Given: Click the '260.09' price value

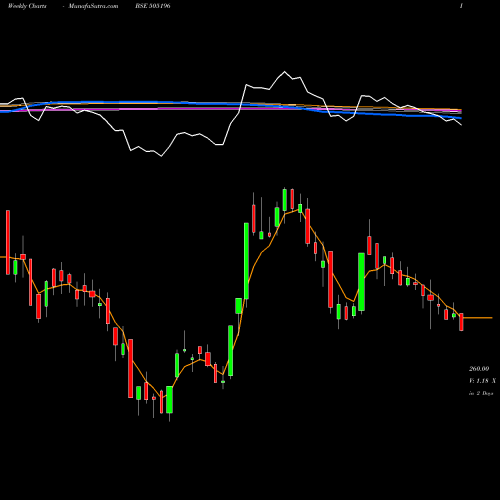Looking at the screenshot, I should 479,369.
